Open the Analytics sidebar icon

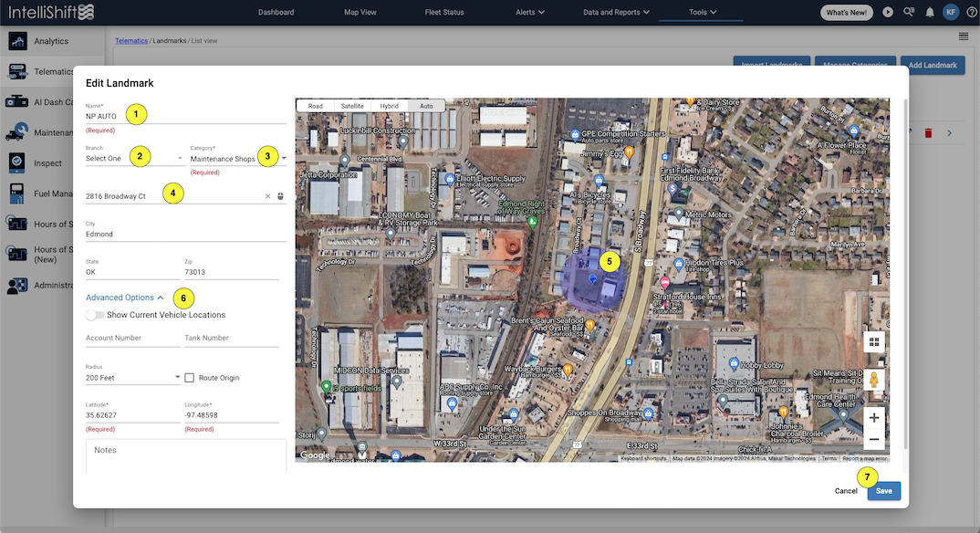click(x=17, y=41)
